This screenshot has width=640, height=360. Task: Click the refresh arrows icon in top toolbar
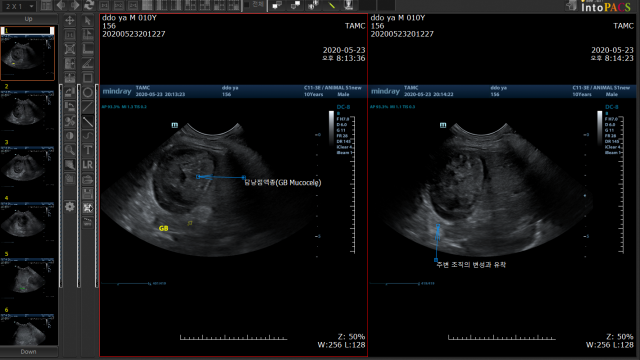pyautogui.click(x=89, y=5)
